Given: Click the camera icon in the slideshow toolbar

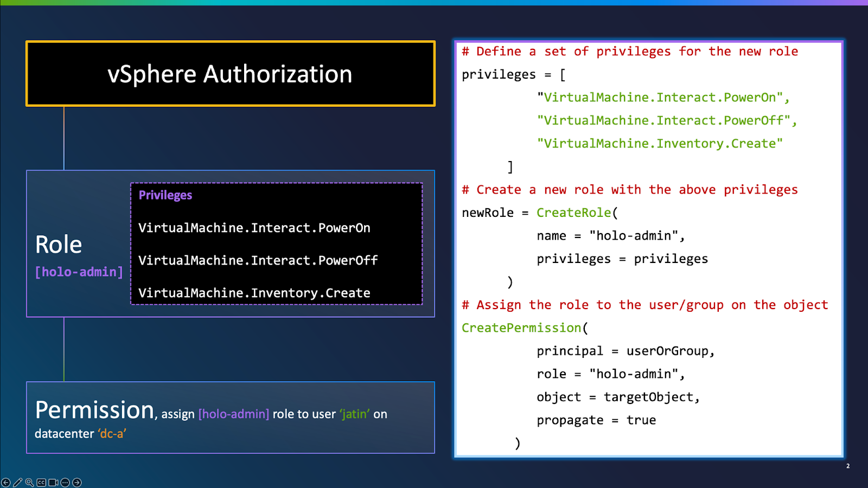Looking at the screenshot, I should click(x=53, y=482).
